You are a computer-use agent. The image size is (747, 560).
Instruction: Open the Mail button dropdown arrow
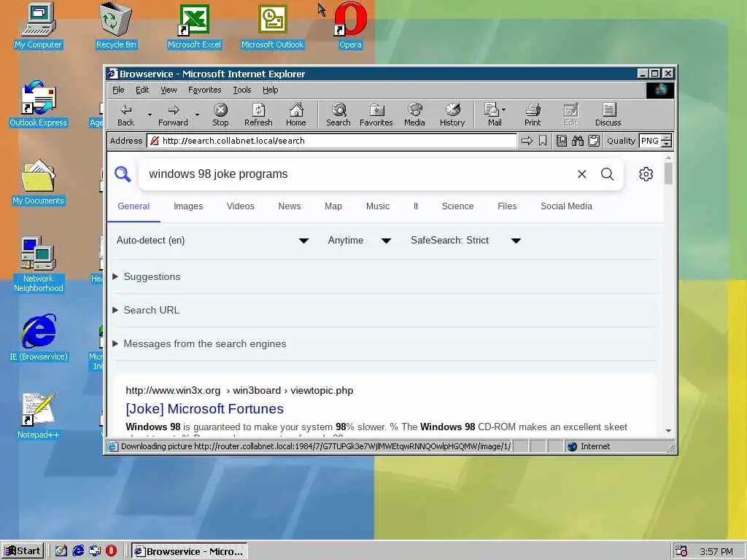click(x=504, y=109)
